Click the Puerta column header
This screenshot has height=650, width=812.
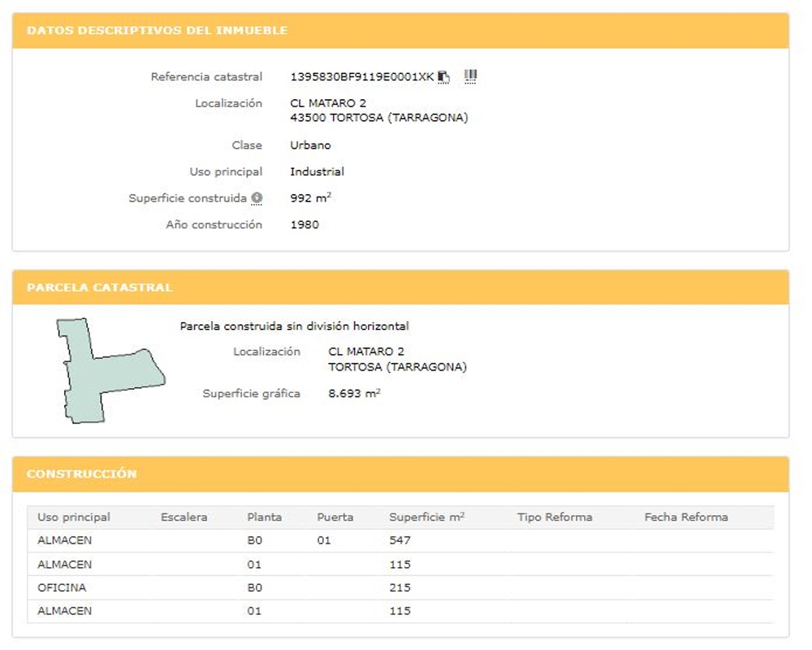click(x=335, y=518)
